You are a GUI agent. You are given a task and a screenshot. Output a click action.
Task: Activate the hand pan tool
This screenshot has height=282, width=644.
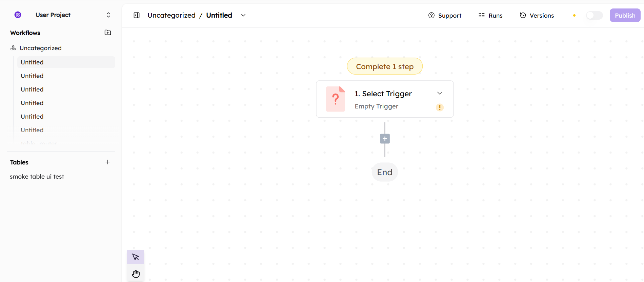point(136,274)
